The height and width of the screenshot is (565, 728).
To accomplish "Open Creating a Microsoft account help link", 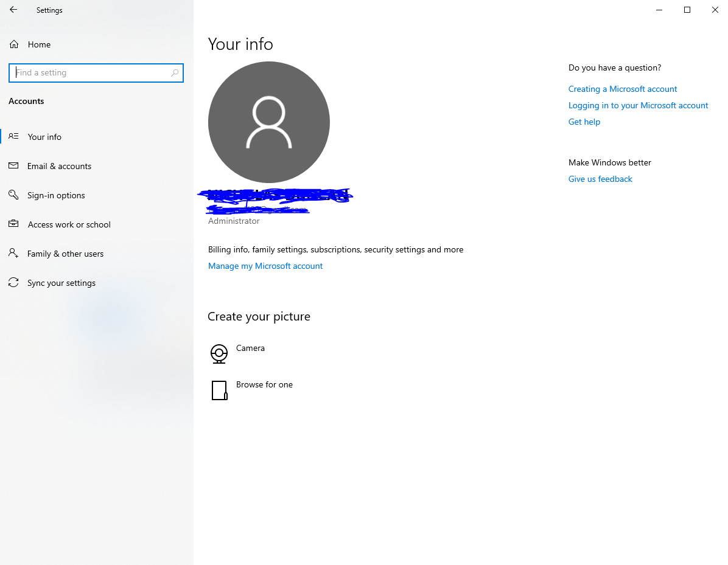I will click(622, 89).
